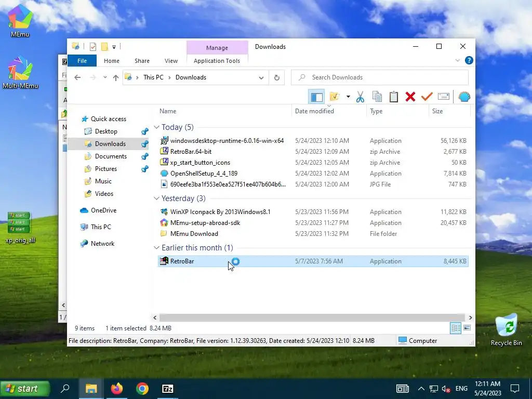
Task: Open the dropdown arrow beside new folder icon
Action: click(x=348, y=97)
